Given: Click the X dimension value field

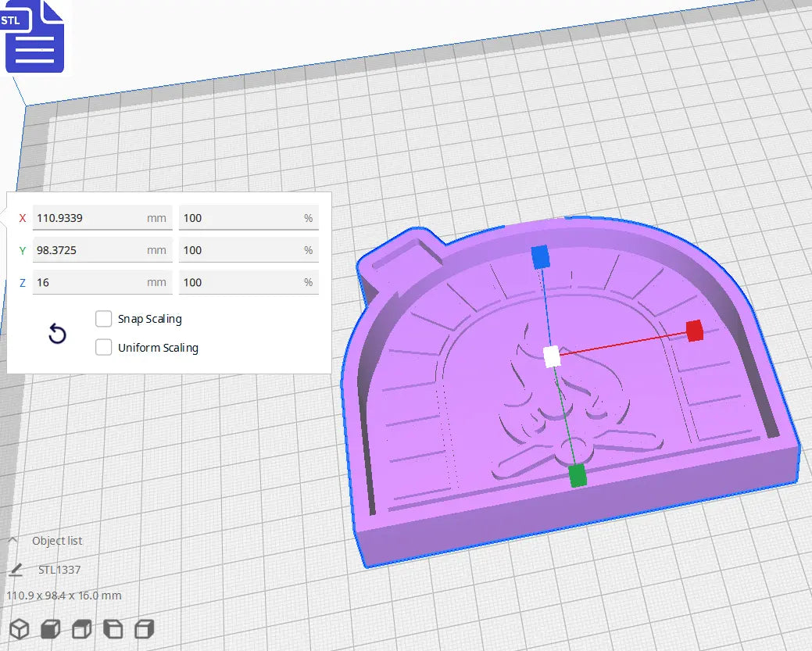Looking at the screenshot, I should tap(102, 217).
